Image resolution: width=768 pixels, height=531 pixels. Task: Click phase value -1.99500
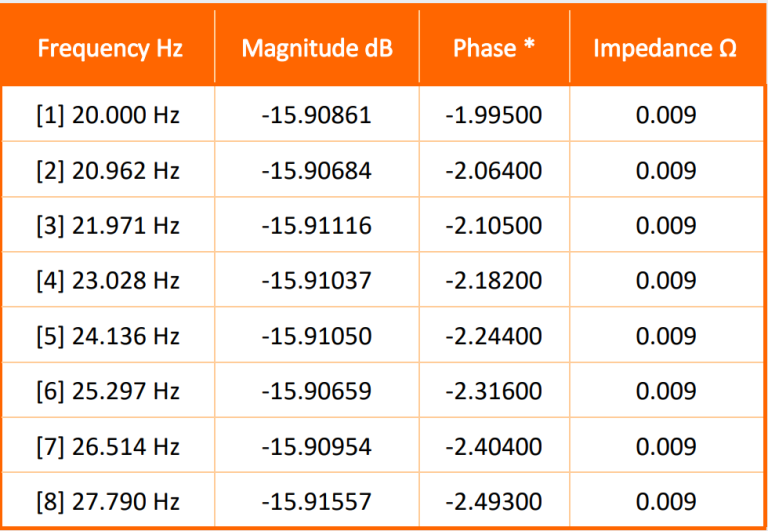(x=494, y=115)
